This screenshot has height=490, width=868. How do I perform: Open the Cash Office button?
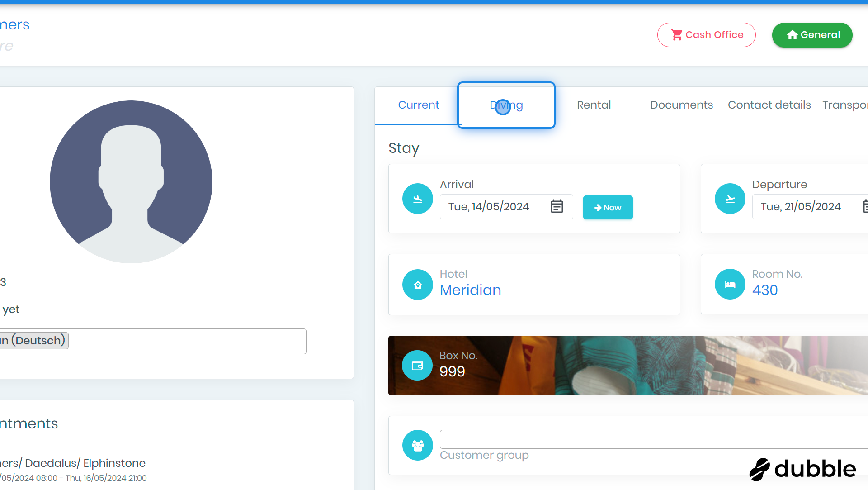pyautogui.click(x=706, y=35)
